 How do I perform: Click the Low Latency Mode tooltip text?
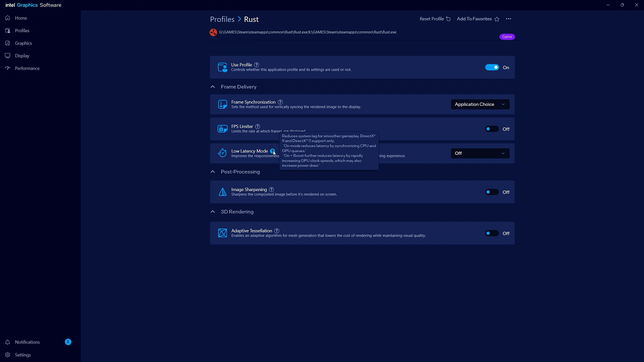tap(329, 151)
